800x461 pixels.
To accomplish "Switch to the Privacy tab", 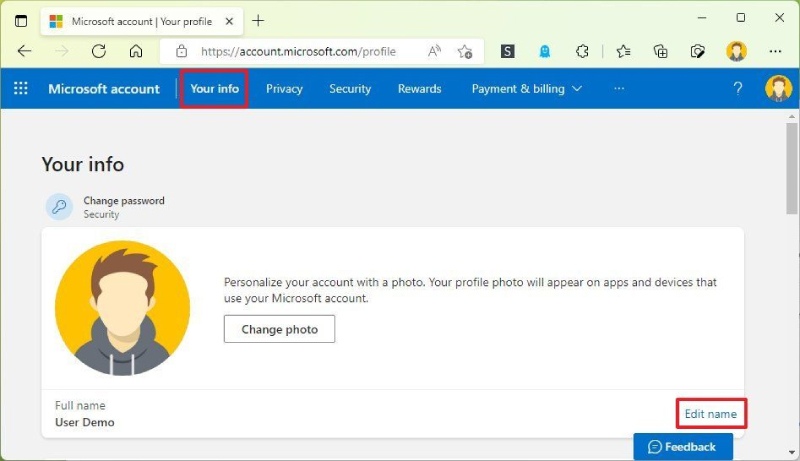I will [284, 89].
